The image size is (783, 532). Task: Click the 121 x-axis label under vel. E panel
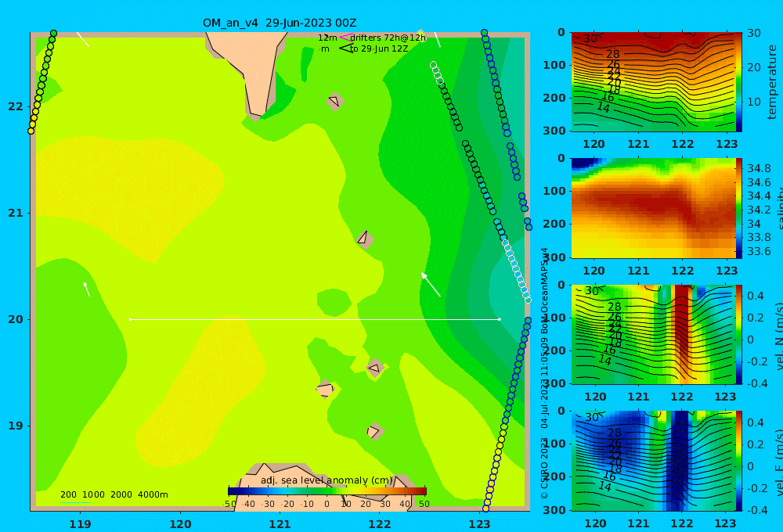tap(639, 523)
